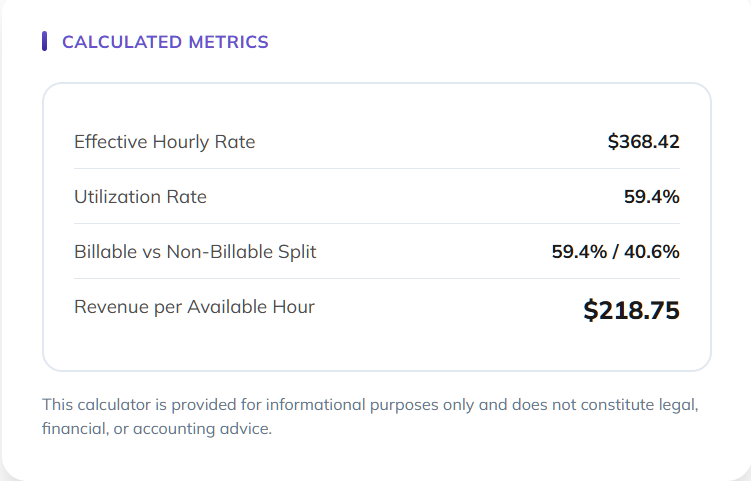Screen dimensions: 751x481
Task: Click the $368.42 hourly rate value
Action: click(x=643, y=142)
